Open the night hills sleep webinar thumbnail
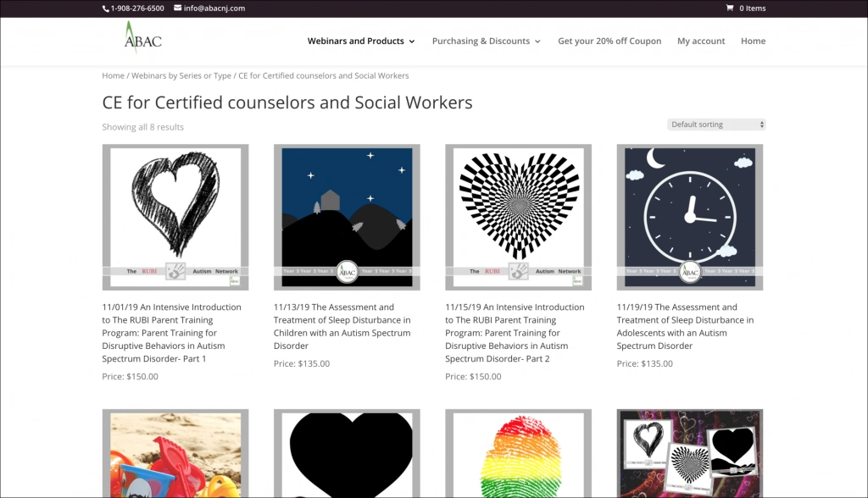868x498 pixels. (347, 217)
